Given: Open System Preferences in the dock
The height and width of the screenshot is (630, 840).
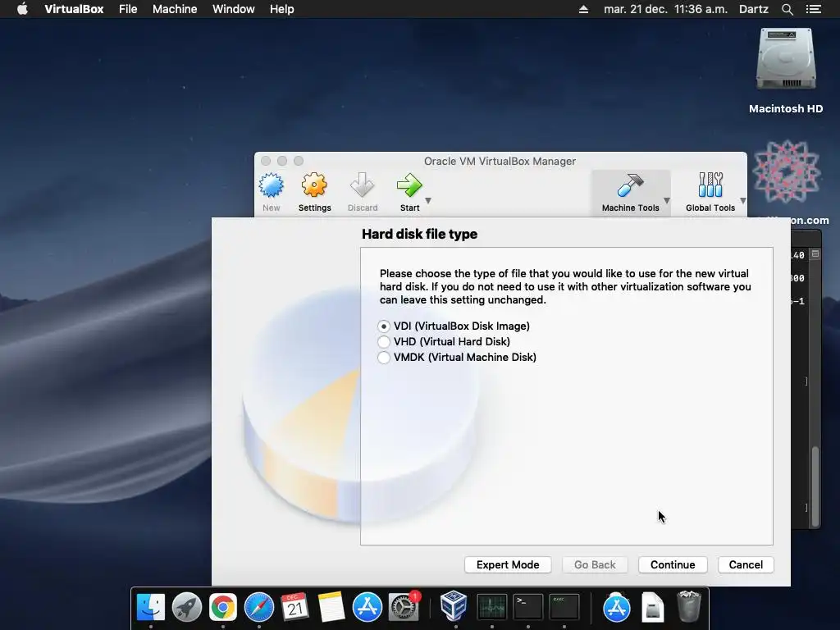Looking at the screenshot, I should (403, 607).
